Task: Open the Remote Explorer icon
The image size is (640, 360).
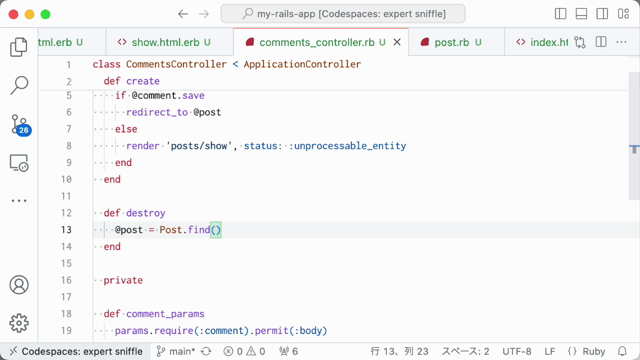Action: point(19,163)
